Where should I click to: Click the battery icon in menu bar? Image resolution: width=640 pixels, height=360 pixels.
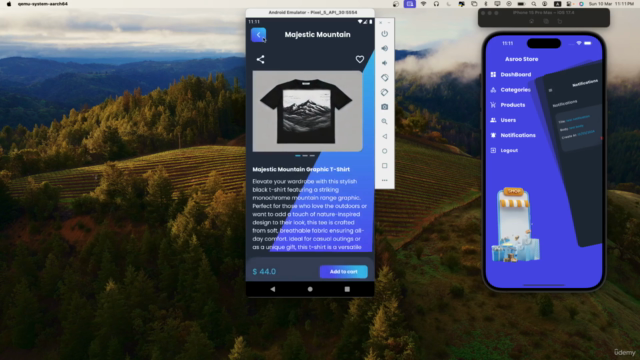click(521, 4)
